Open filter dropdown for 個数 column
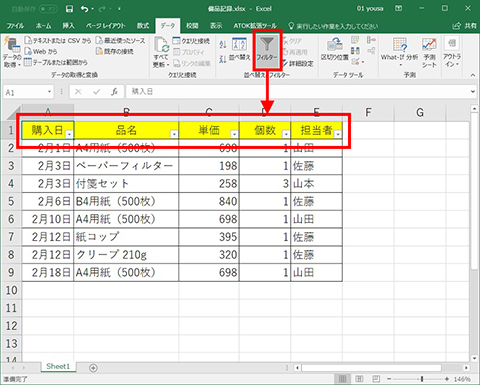 click(x=286, y=134)
